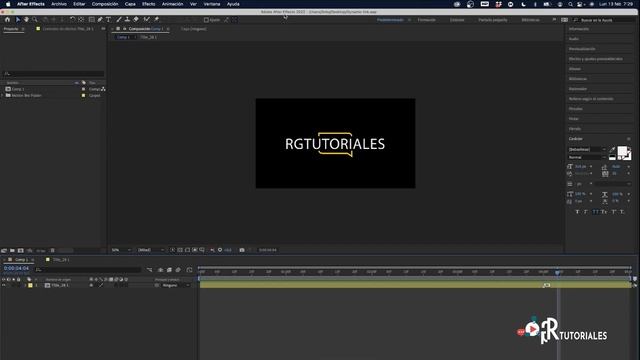Select the Puppet Pin tool
Viewport: 640px width, 360px height.
[156, 19]
